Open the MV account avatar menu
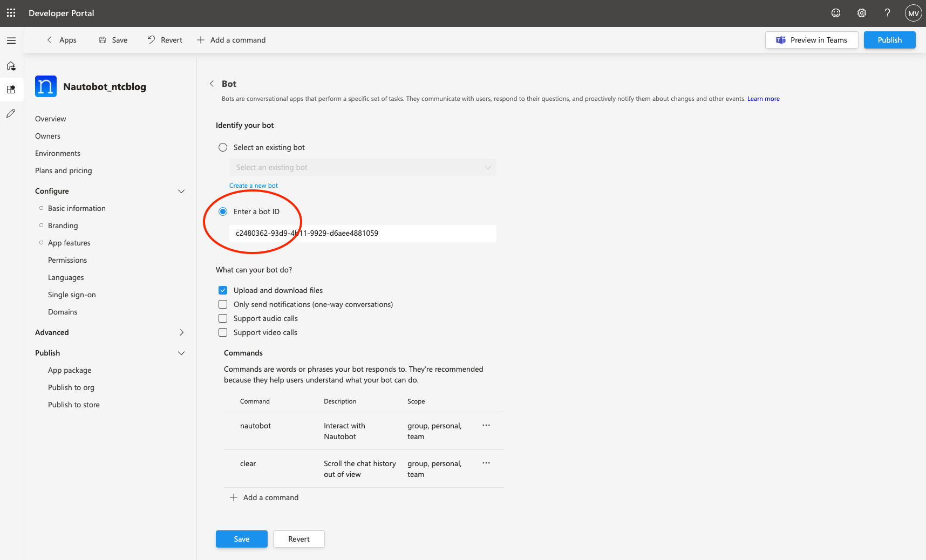Viewport: 926px width, 560px height. pos(913,13)
